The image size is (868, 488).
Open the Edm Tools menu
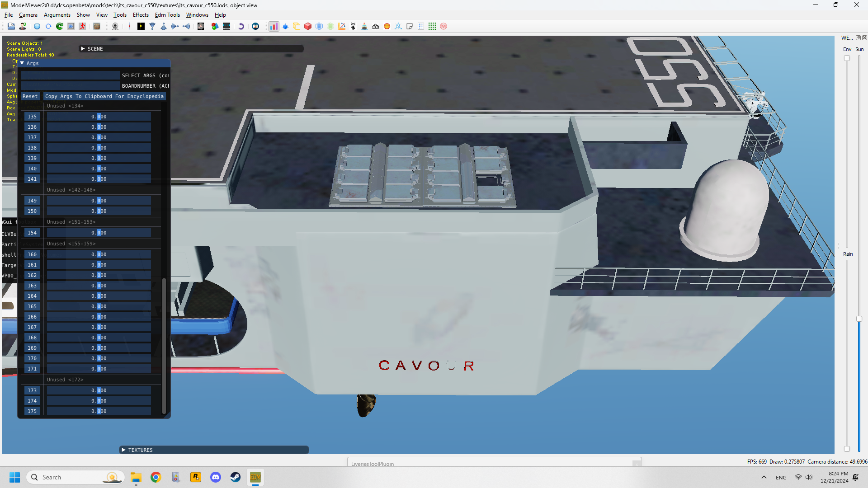pyautogui.click(x=167, y=15)
